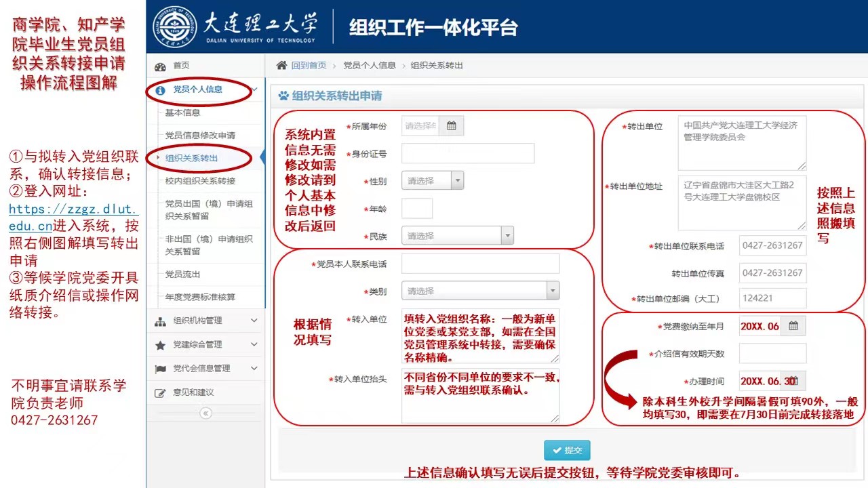Click the 意见和建议 edit icon
The height and width of the screenshot is (488, 868).
[x=161, y=392]
